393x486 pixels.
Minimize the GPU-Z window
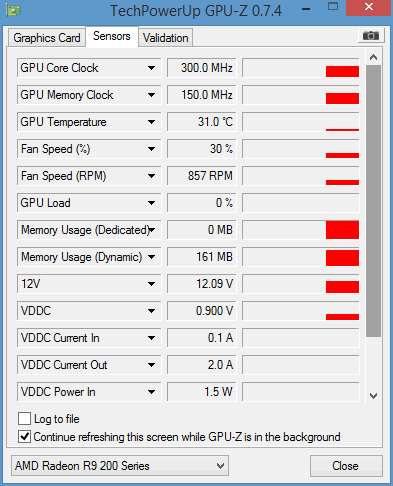[x=306, y=10]
